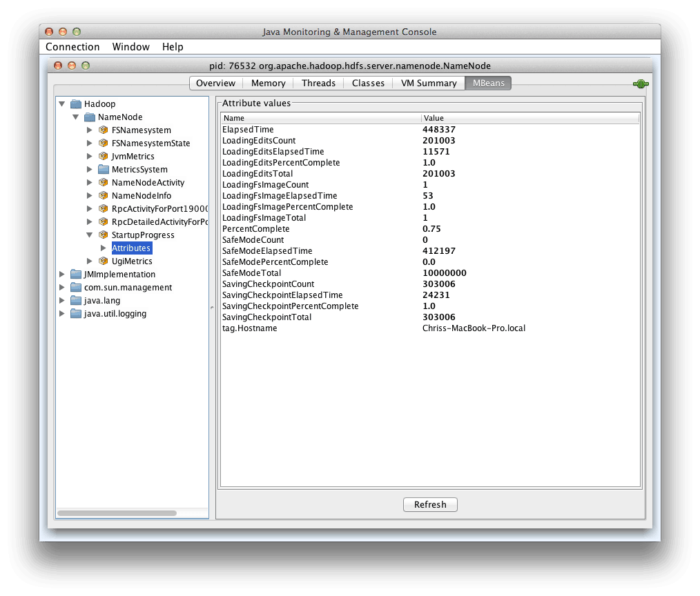The width and height of the screenshot is (700, 596).
Task: Expand the JvmMetrics node
Action: [89, 156]
